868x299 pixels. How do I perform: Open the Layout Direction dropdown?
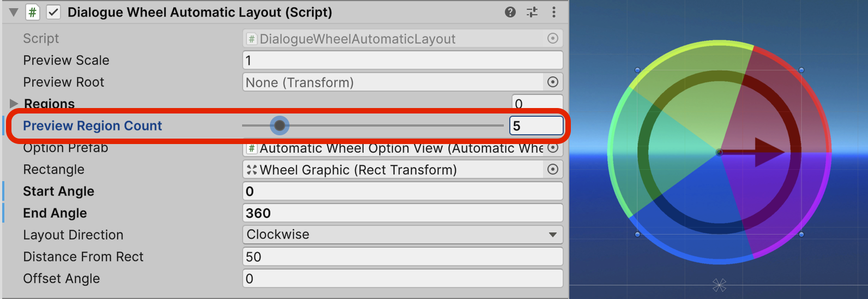click(402, 235)
